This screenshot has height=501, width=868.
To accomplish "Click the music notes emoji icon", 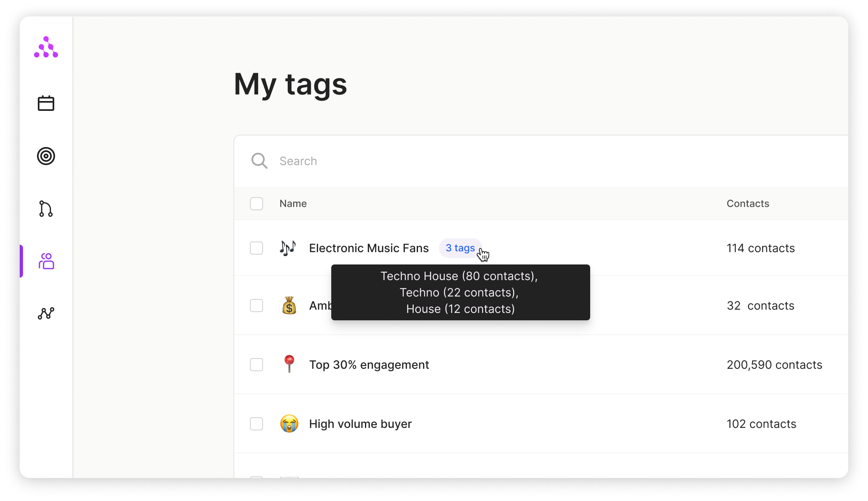I will point(288,248).
